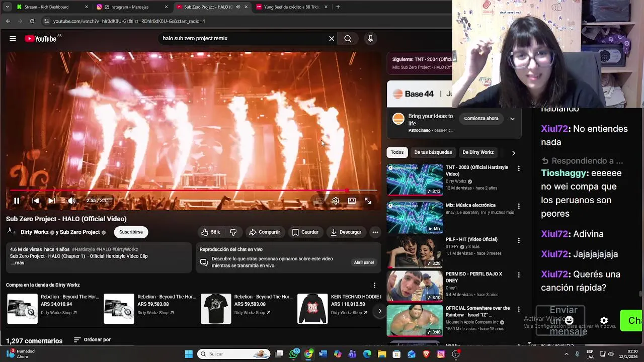644x362 pixels.
Task: Switch to the Stream - Kick Dashboard tab
Action: click(x=53, y=7)
